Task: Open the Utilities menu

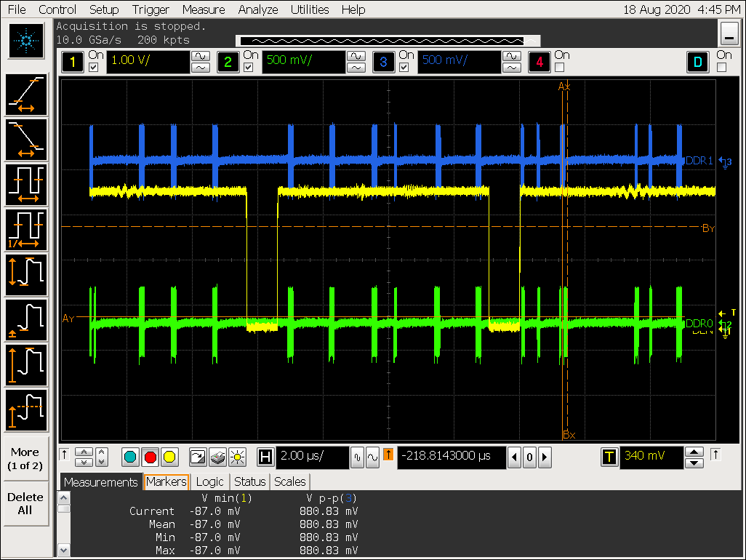Action: (310, 9)
